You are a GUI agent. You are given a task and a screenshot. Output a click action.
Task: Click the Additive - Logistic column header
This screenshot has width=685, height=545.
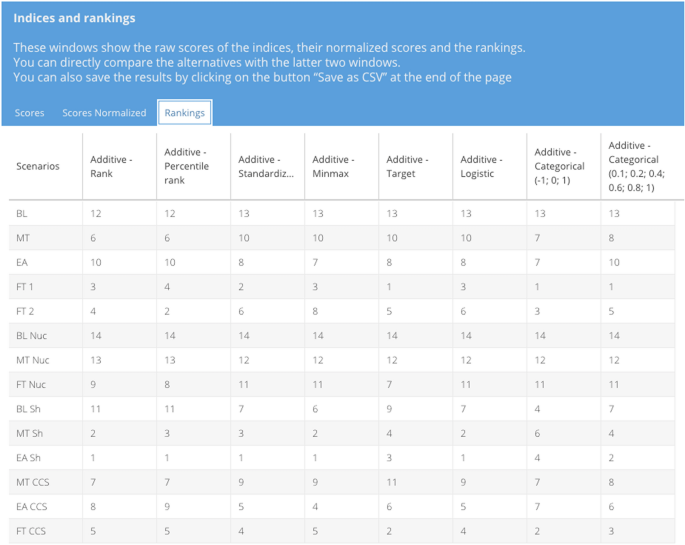(480, 166)
